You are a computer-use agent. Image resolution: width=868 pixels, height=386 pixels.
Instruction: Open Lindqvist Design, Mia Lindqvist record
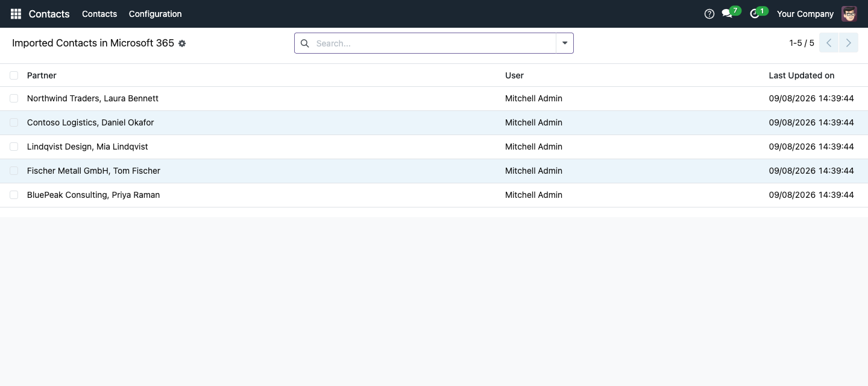(x=87, y=147)
